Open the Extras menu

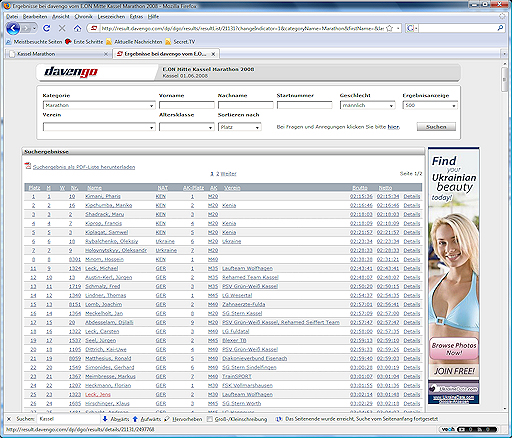click(136, 16)
